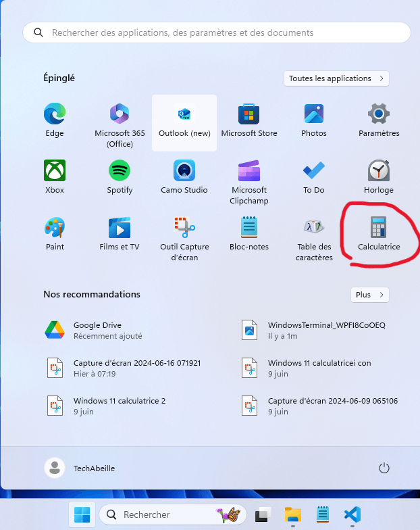Image resolution: width=420 pixels, height=530 pixels.
Task: Open Capture d'écran 2024-06-16 071921
Action: click(124, 368)
